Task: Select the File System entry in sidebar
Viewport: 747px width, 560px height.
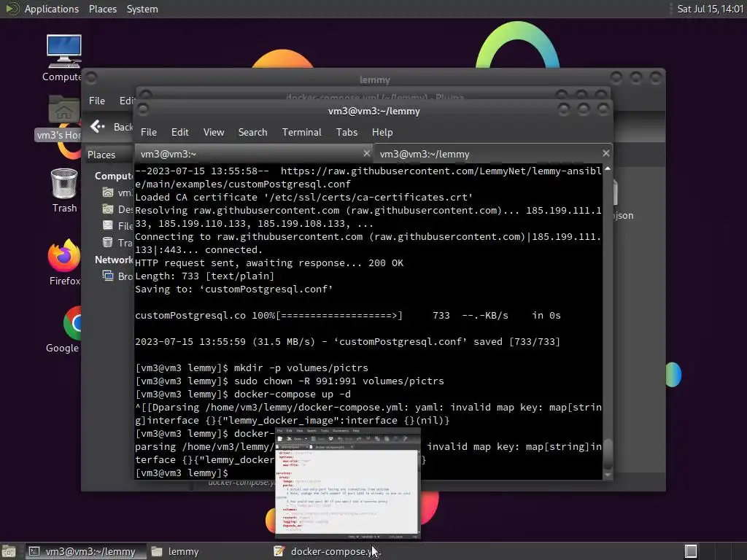Action: pos(117,226)
